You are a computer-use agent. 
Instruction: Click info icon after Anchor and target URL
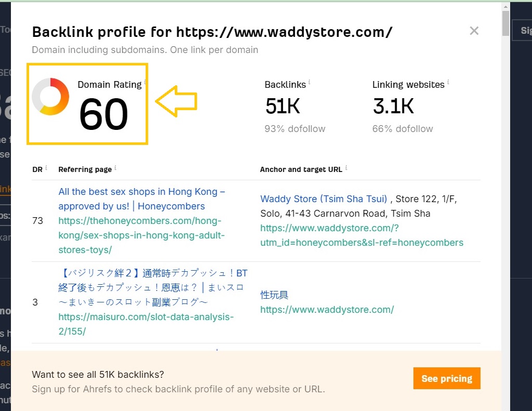[346, 167]
